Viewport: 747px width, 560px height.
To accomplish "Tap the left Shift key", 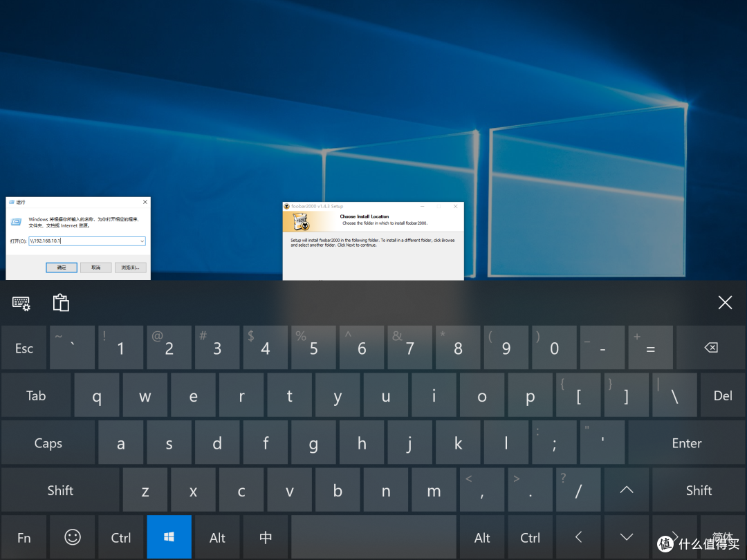I will click(60, 490).
